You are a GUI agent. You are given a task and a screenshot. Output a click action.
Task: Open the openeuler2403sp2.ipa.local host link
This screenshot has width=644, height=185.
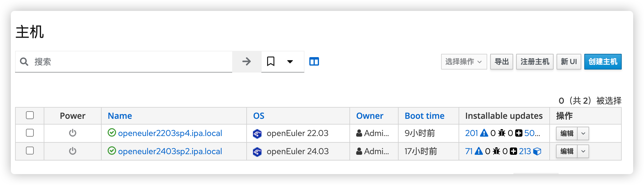point(170,151)
